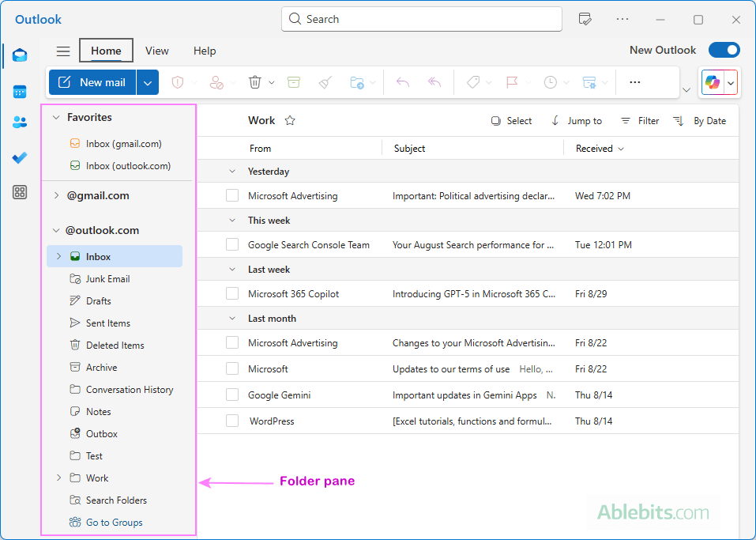Image resolution: width=756 pixels, height=540 pixels.
Task: Expand the Inbox subfolders chevron
Action: pyautogui.click(x=58, y=256)
